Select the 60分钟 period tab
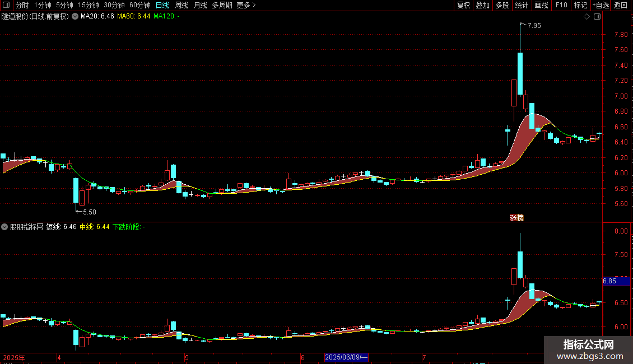The width and height of the screenshot is (633, 364). pyautogui.click(x=140, y=5)
